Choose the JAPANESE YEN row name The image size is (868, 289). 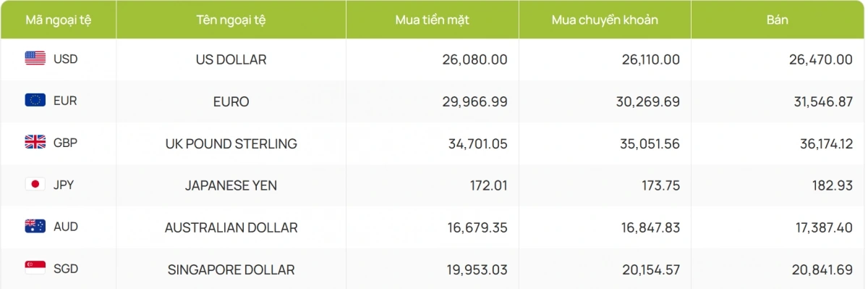pos(231,185)
